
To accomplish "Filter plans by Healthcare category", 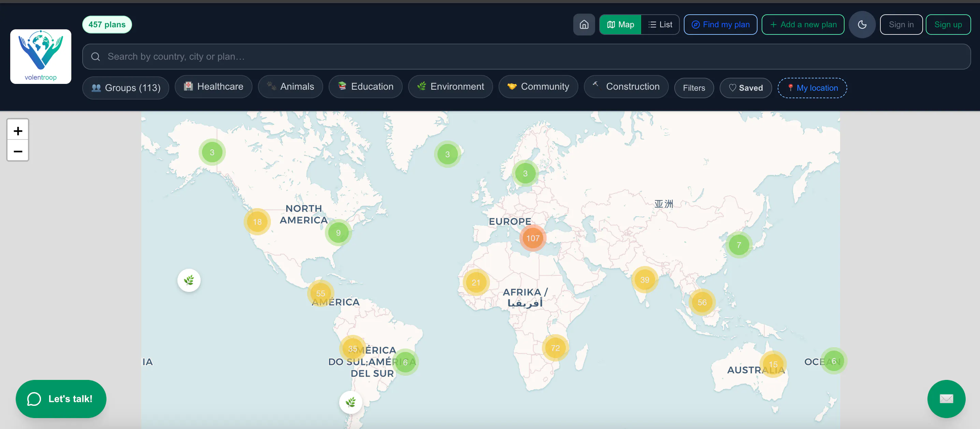I will tap(213, 87).
